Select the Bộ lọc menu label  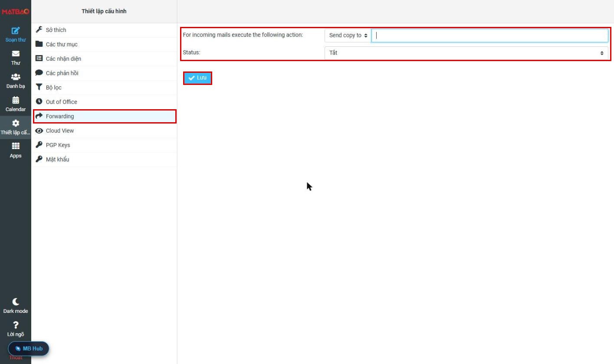coord(54,88)
